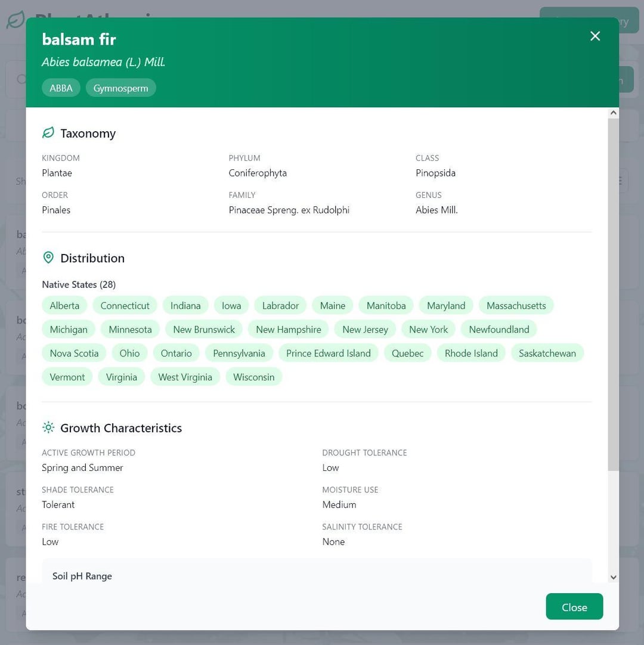This screenshot has height=645, width=644.
Task: Select the Quebec chip
Action: (x=407, y=353)
